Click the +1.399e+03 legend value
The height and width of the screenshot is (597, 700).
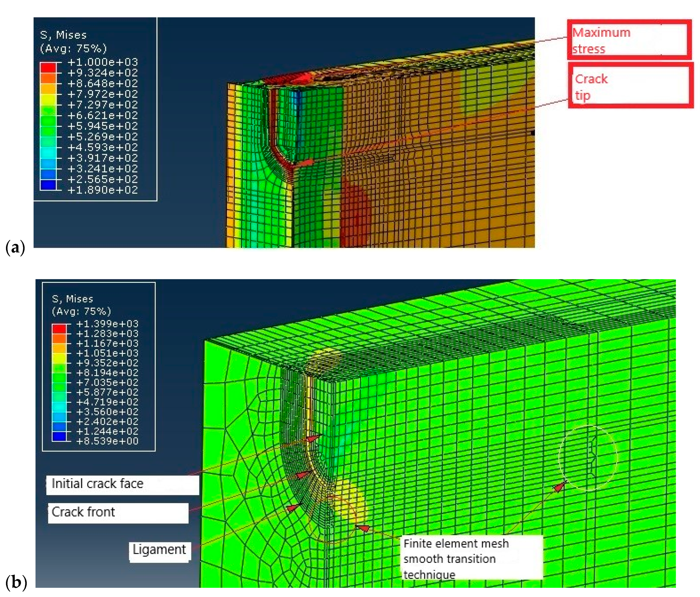click(x=107, y=324)
